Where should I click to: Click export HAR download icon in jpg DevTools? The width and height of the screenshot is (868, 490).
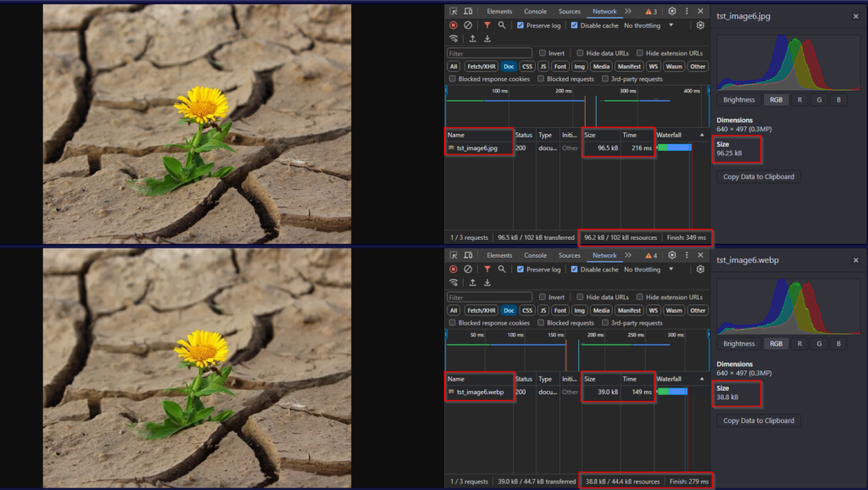pos(487,39)
